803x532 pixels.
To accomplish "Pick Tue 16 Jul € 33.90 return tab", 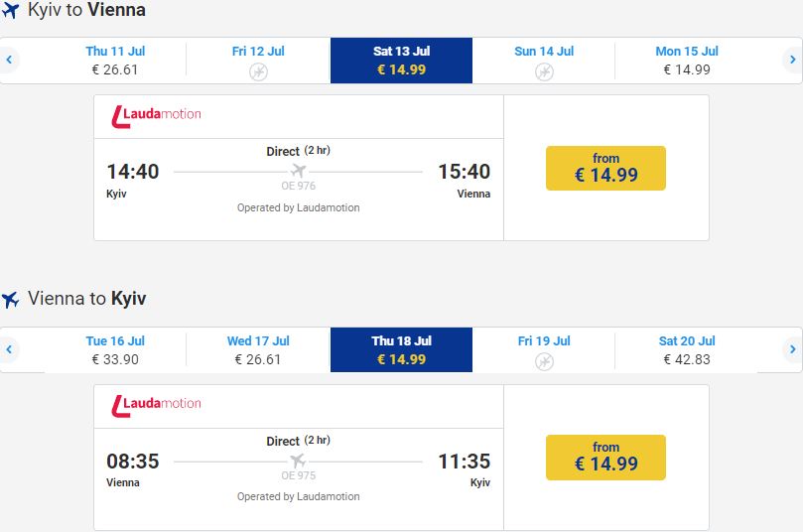I will click(x=115, y=350).
